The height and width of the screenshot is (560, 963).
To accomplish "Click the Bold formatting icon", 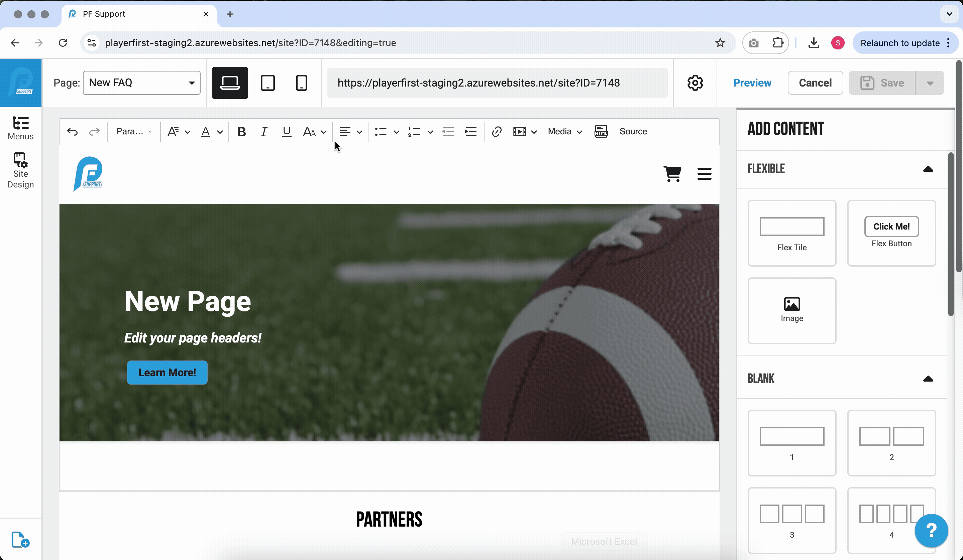I will (241, 132).
